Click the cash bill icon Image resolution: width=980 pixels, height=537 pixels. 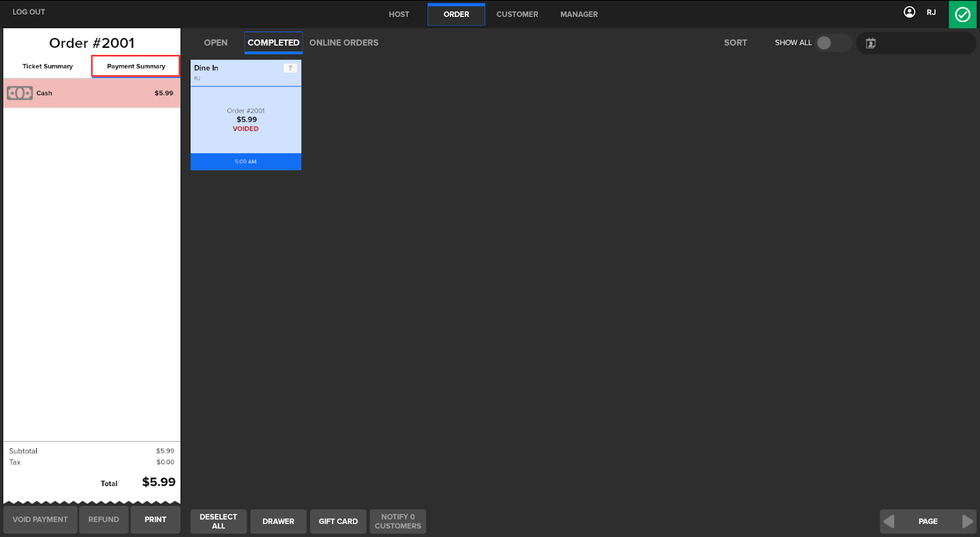20,93
